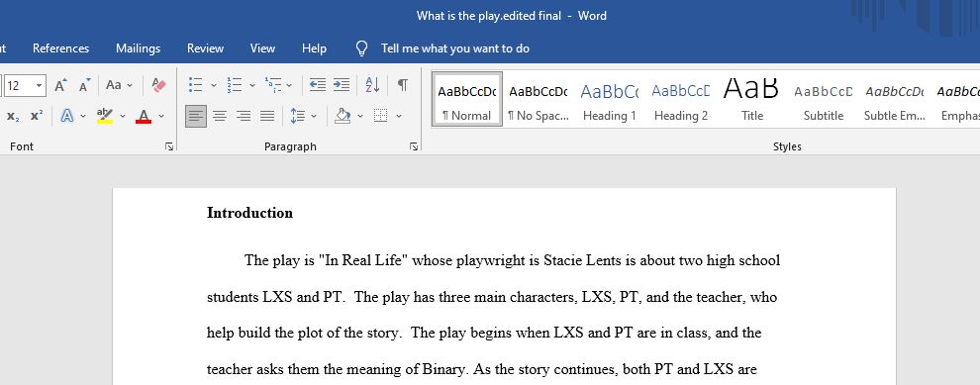The image size is (980, 385).
Task: Apply the Subtle Emphasis style
Action: pos(895,99)
